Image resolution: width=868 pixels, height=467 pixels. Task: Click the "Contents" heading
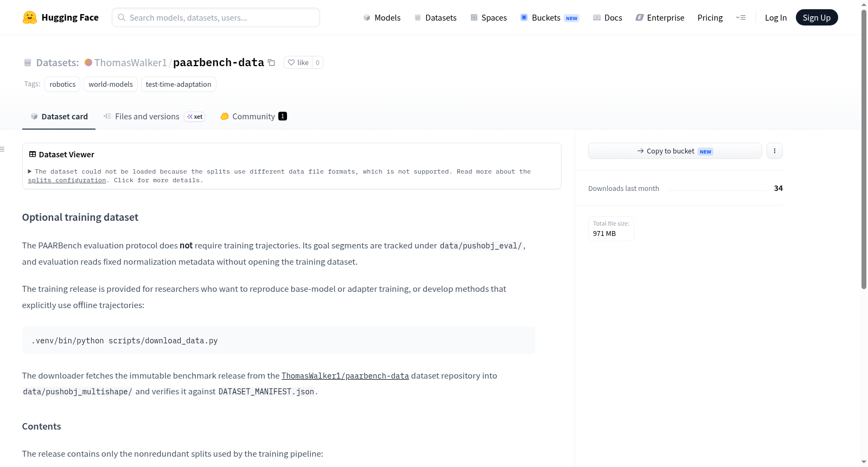(42, 426)
